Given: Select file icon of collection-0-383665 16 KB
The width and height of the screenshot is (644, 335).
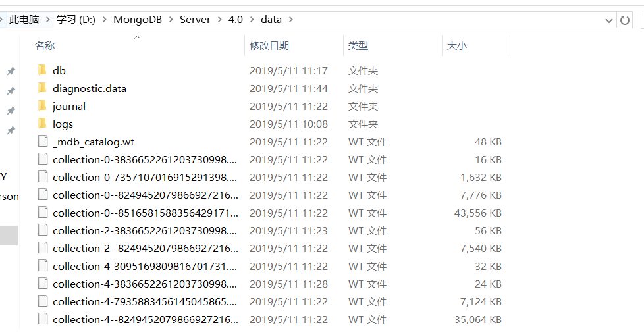Looking at the screenshot, I should [43, 159].
